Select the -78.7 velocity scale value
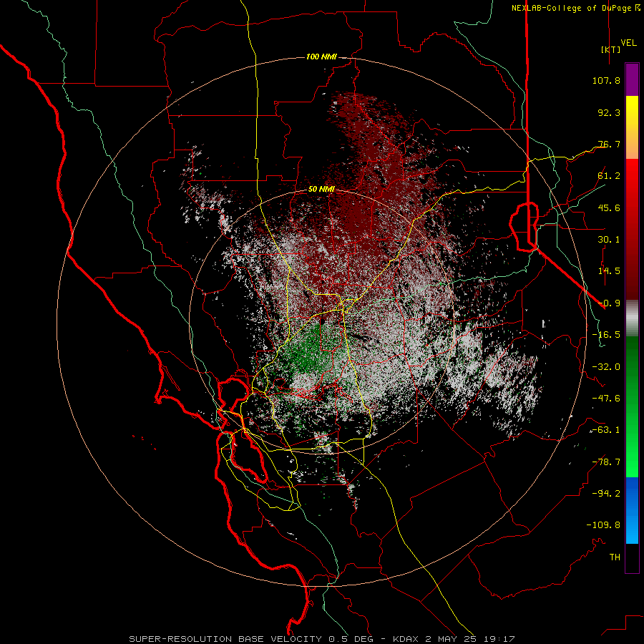 point(606,462)
